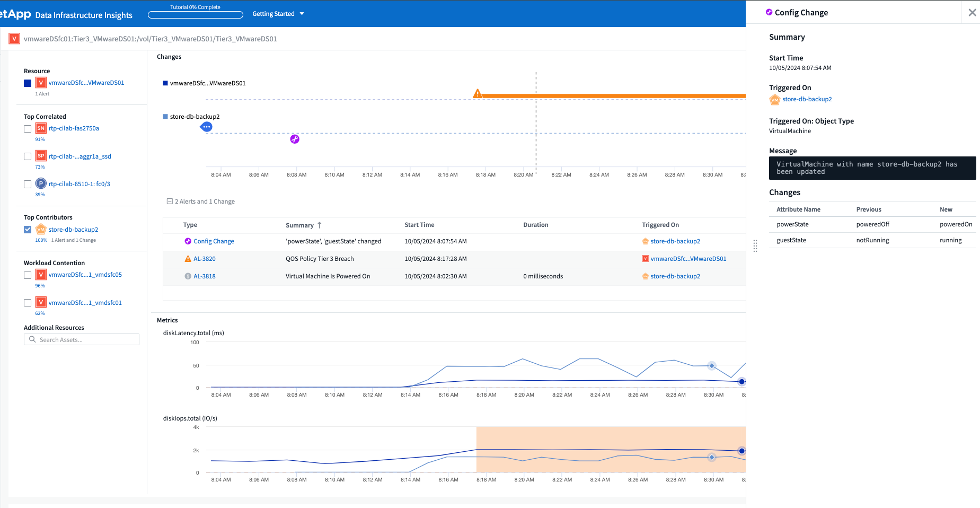Open the Getting Started dropdown

pyautogui.click(x=278, y=14)
